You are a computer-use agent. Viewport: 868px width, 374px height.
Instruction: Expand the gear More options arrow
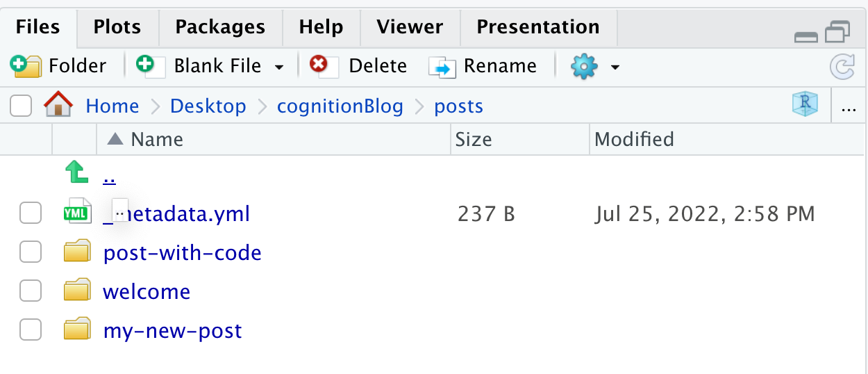click(615, 67)
